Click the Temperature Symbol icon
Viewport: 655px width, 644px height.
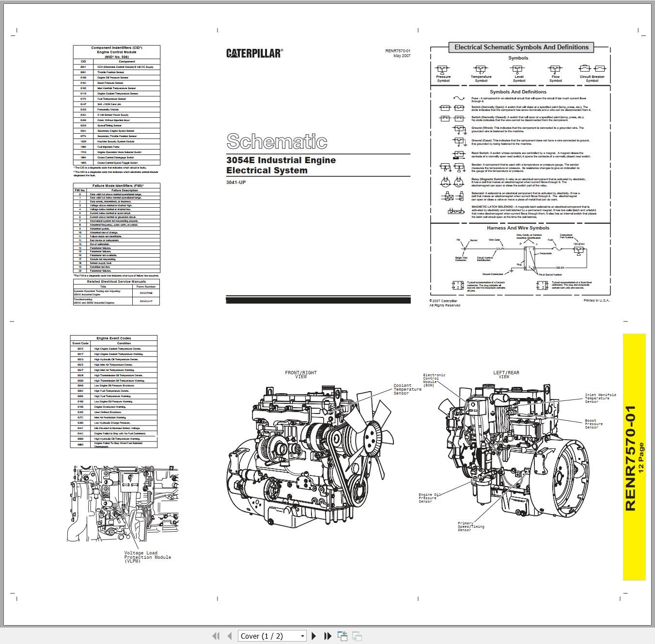coord(481,69)
